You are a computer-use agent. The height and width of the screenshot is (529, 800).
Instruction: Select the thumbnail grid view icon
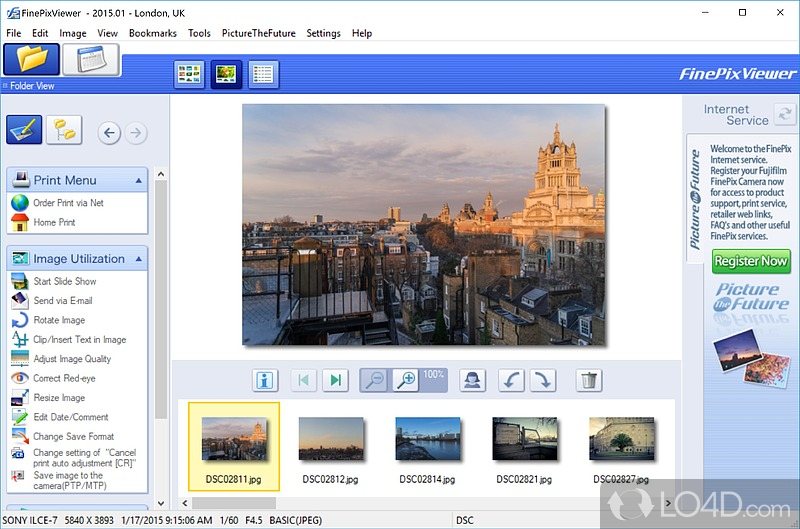pyautogui.click(x=189, y=74)
